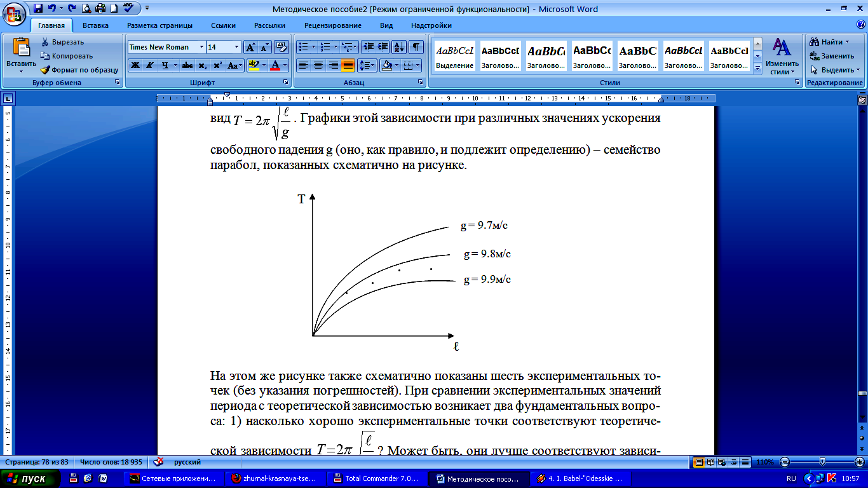This screenshot has width=868, height=488.
Task: Open the Рецензирование tab
Action: tap(332, 25)
